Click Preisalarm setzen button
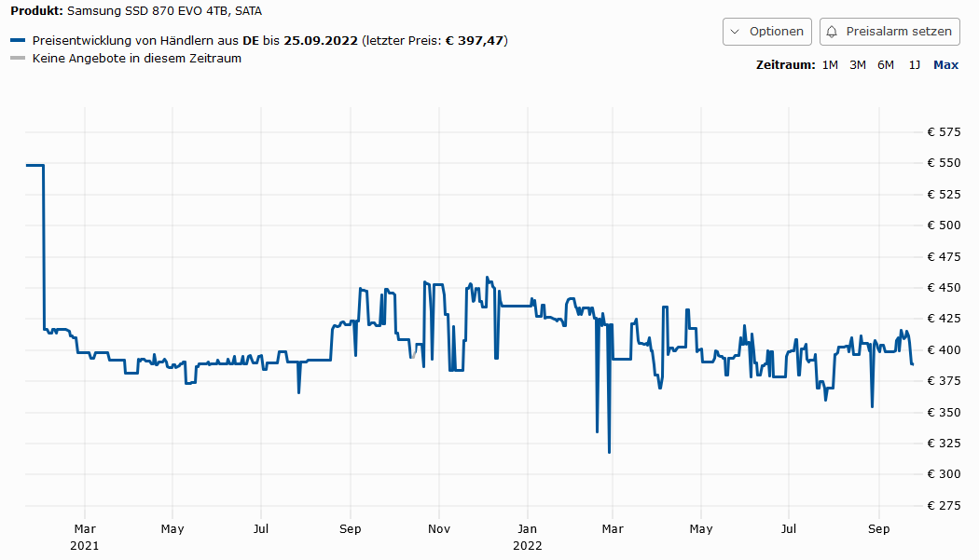Image resolution: width=979 pixels, height=560 pixels. [x=889, y=32]
